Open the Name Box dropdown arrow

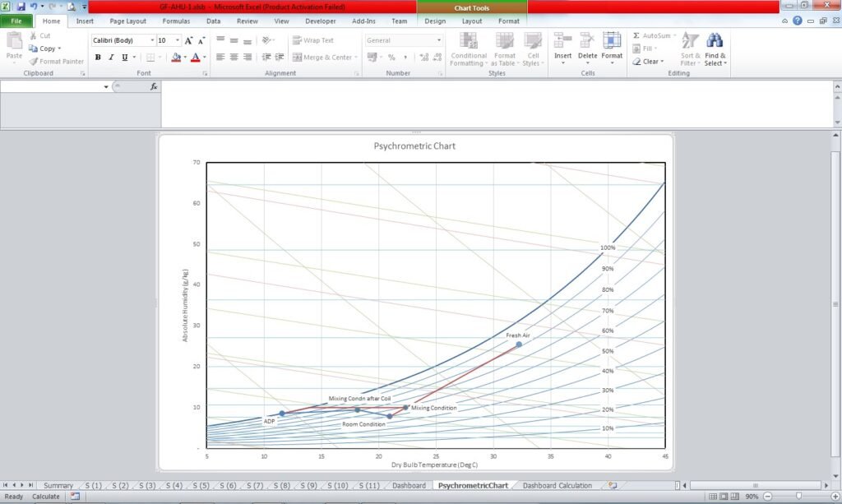pos(106,86)
